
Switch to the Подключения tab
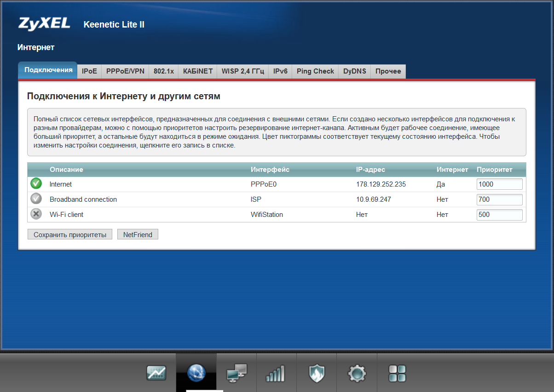48,70
